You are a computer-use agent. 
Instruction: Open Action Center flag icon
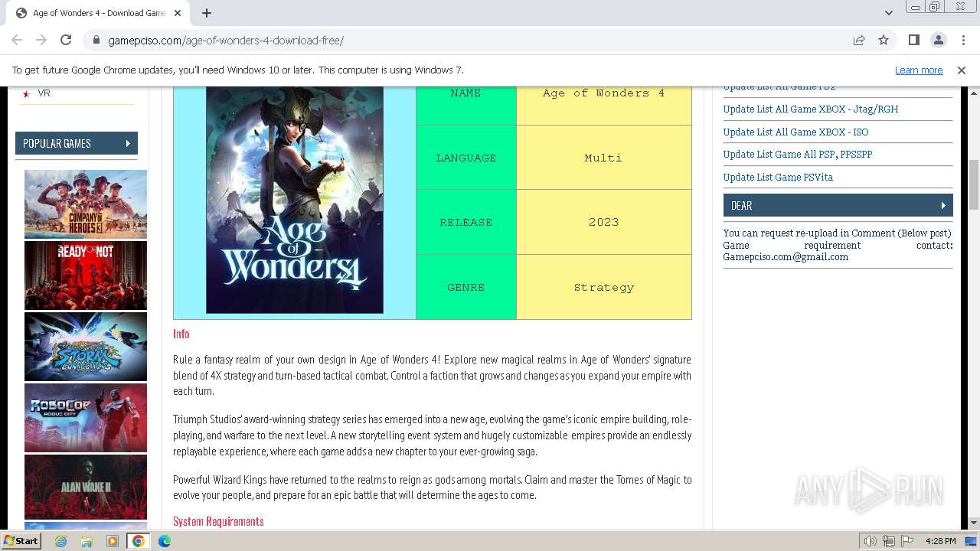pyautogui.click(x=906, y=541)
